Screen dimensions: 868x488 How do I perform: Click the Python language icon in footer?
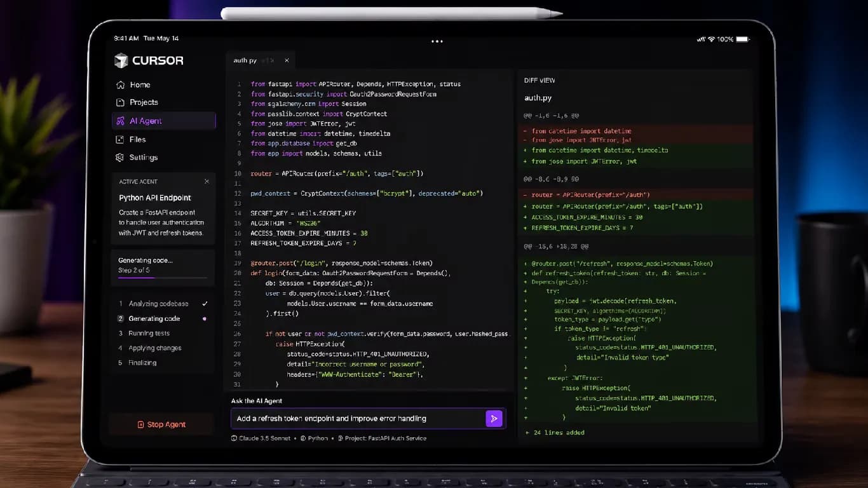pyautogui.click(x=303, y=438)
